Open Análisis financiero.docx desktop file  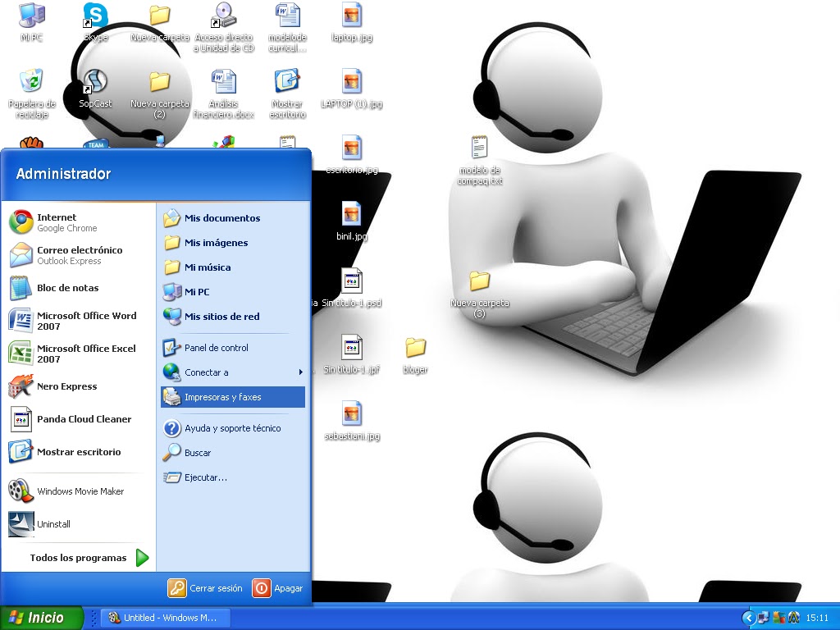[223, 94]
